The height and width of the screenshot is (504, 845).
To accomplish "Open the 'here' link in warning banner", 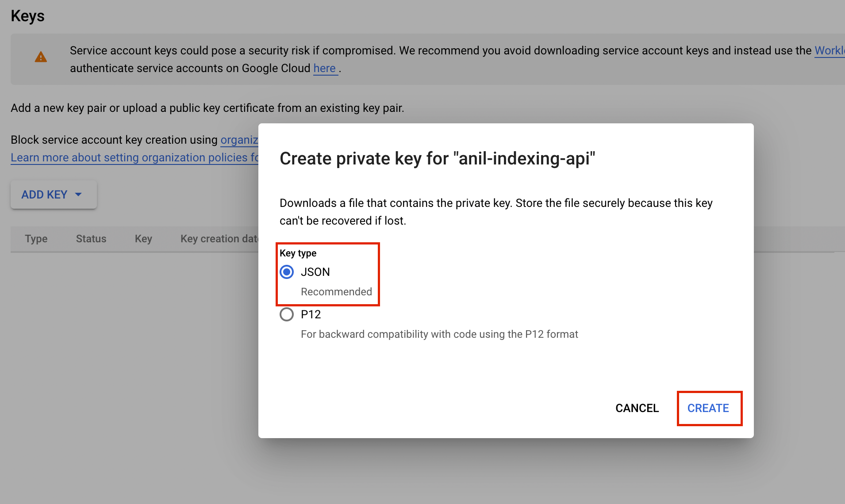I will [326, 68].
